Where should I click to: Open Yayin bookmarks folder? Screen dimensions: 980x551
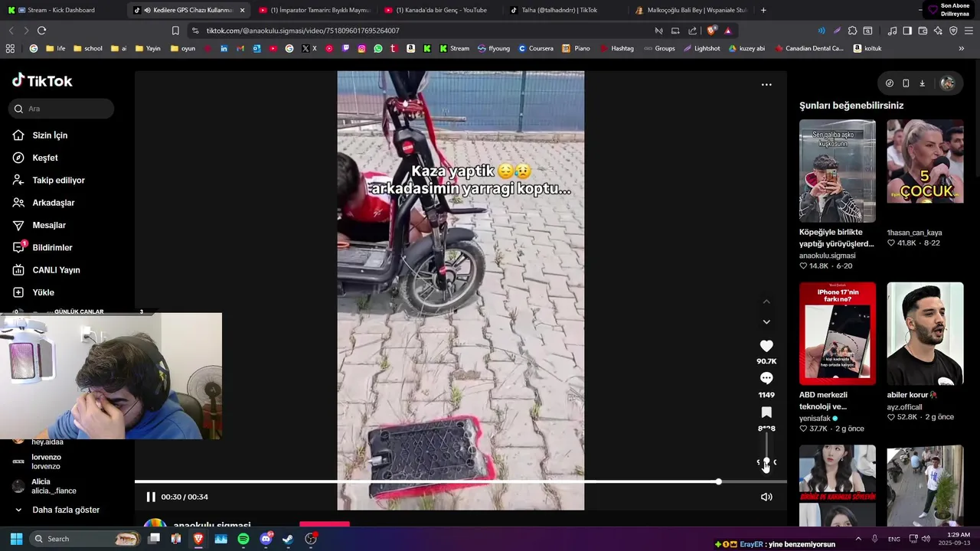[x=148, y=48]
